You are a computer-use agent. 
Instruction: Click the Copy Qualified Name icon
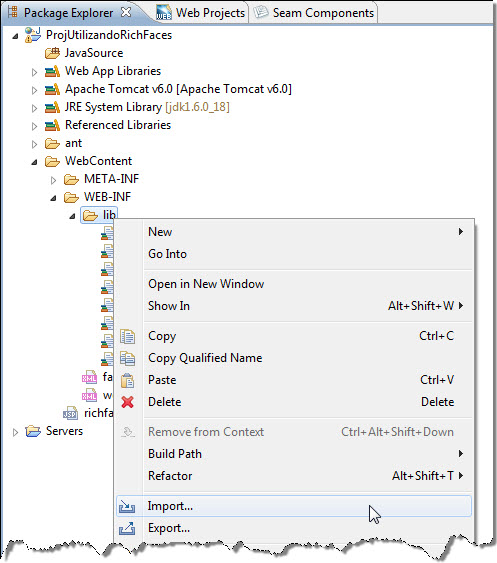tap(127, 358)
